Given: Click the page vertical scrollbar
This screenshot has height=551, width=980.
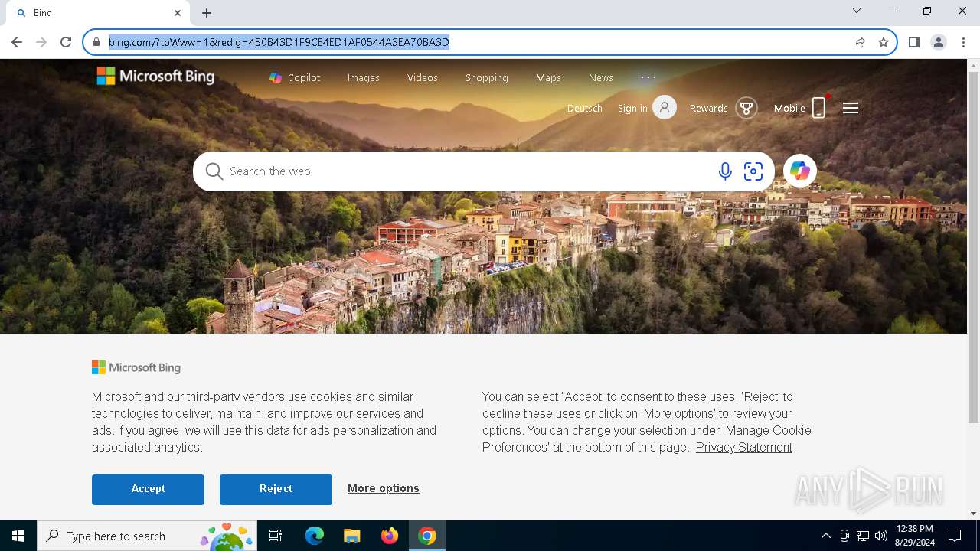Looking at the screenshot, I should tap(973, 248).
